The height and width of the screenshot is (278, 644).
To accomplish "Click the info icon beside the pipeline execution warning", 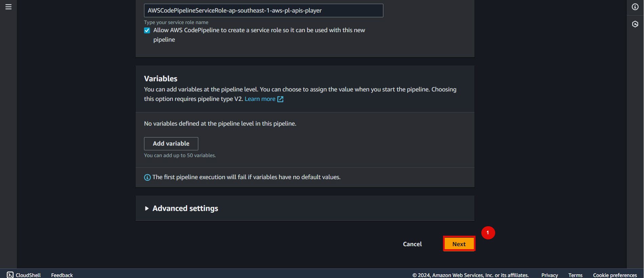I will tap(147, 177).
